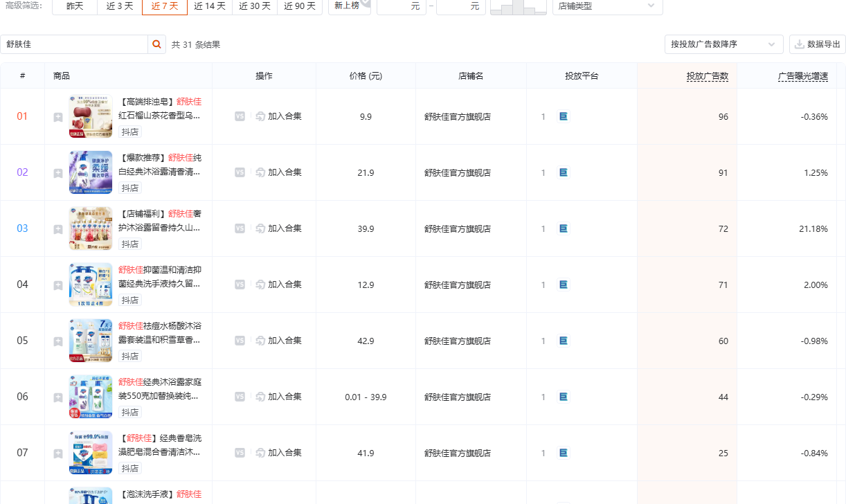846x504 pixels.
Task: Click VS compare icon in row 02
Action: click(x=240, y=172)
